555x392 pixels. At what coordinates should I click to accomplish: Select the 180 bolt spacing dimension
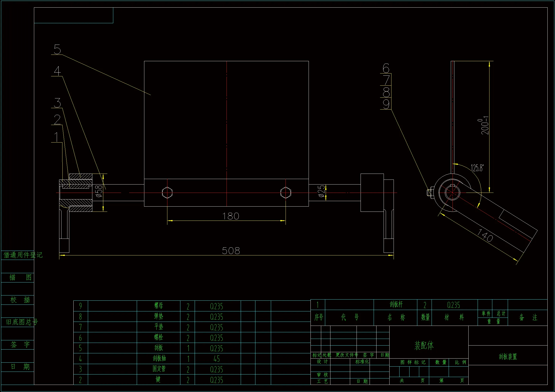coord(230,216)
